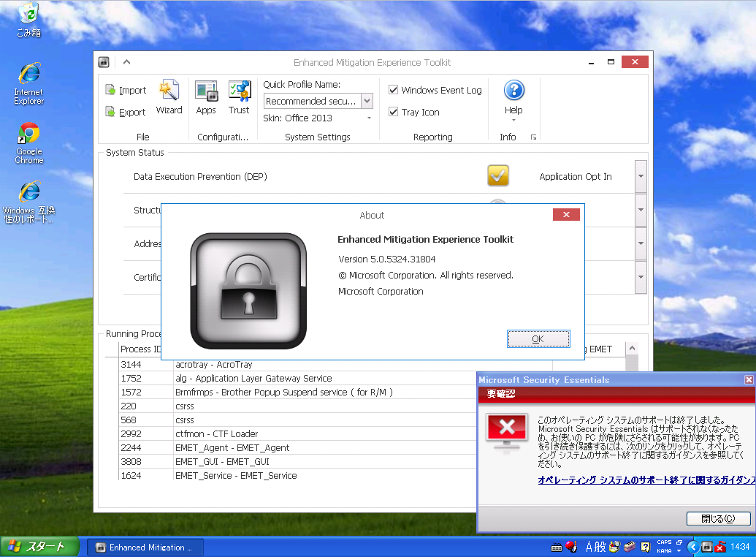Click the EMET lock icon in the title bar
Viewport: 756px width, 557px height.
pyautogui.click(x=104, y=62)
